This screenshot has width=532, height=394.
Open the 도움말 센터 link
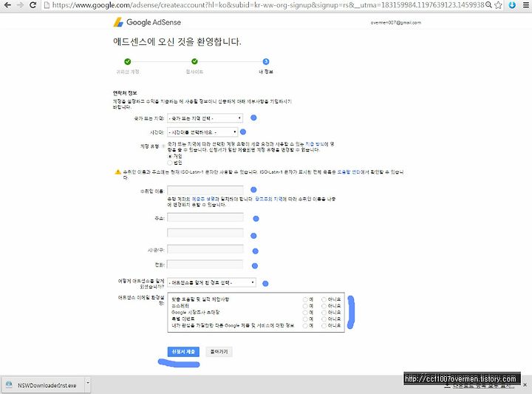point(349,172)
